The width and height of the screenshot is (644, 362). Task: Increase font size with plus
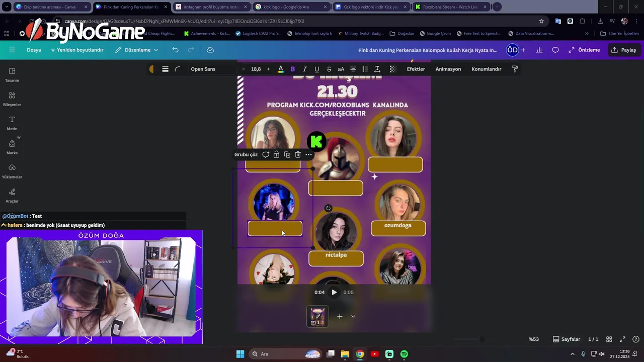click(268, 69)
